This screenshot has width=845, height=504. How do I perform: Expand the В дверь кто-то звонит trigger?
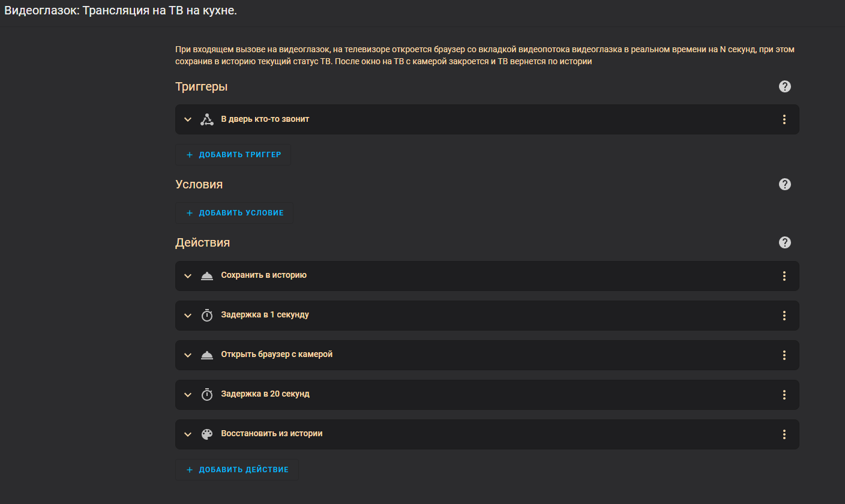pos(188,119)
